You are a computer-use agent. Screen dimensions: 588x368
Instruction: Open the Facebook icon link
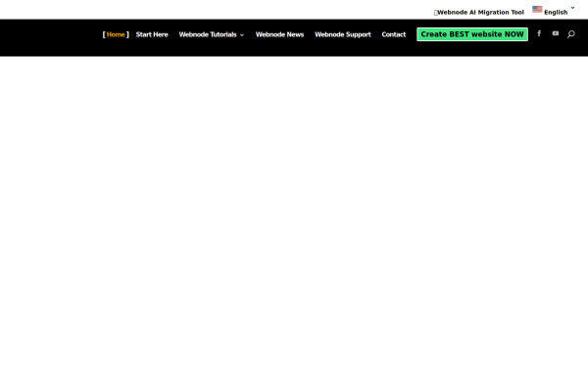tap(539, 33)
